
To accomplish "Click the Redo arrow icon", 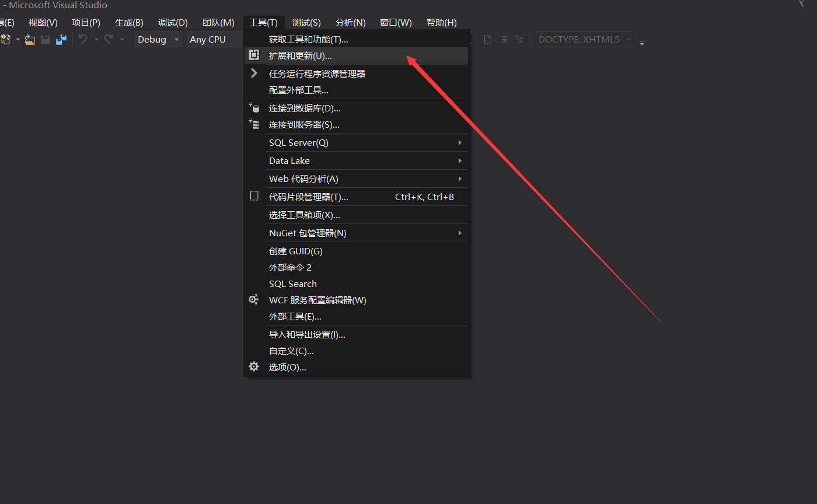I will [x=109, y=39].
